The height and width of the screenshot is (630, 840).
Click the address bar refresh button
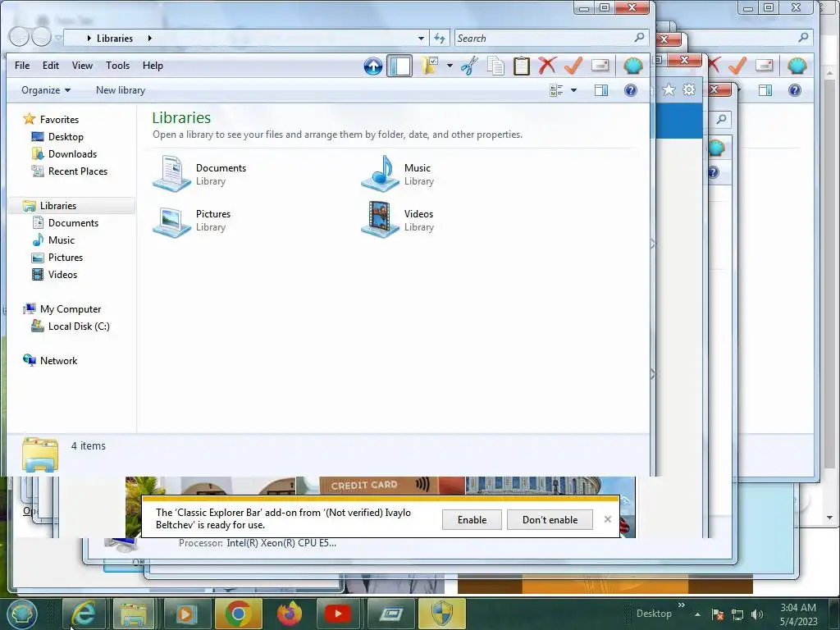(440, 38)
